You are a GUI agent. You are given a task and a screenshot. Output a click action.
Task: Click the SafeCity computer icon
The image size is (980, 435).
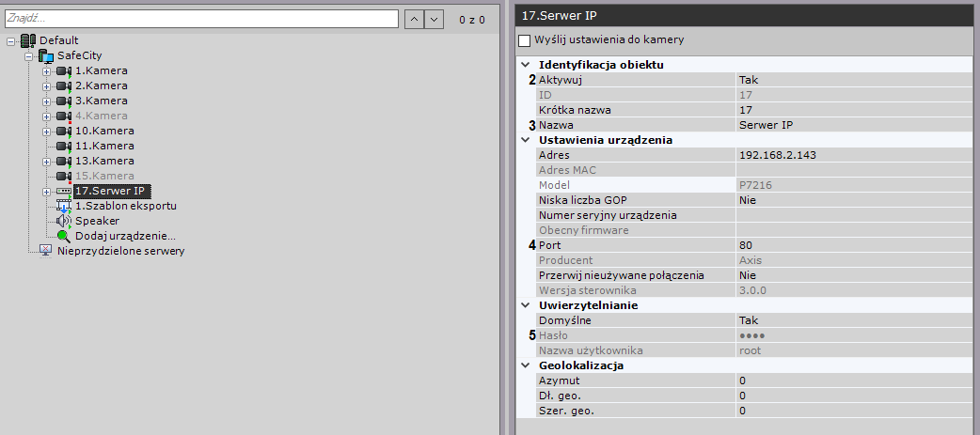[45, 55]
